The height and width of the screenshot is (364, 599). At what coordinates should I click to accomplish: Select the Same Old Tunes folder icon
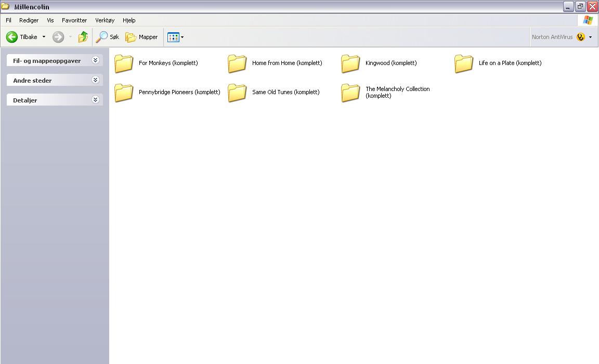(237, 93)
